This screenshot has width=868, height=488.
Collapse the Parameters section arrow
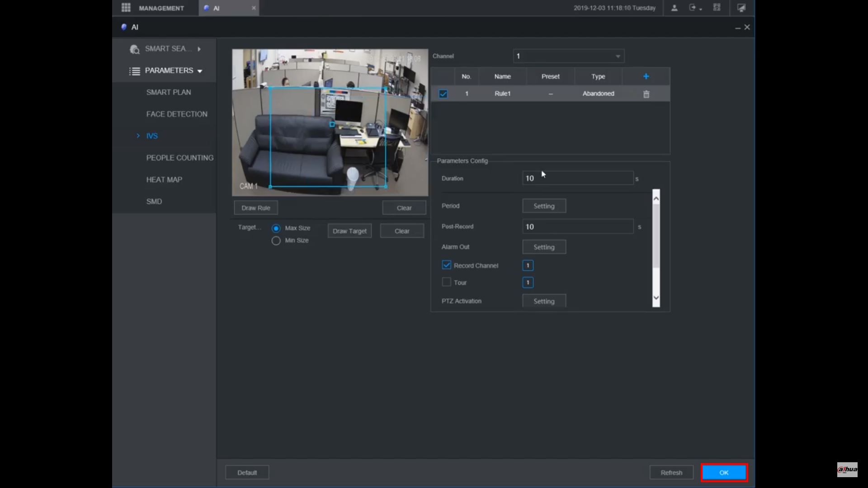point(200,71)
